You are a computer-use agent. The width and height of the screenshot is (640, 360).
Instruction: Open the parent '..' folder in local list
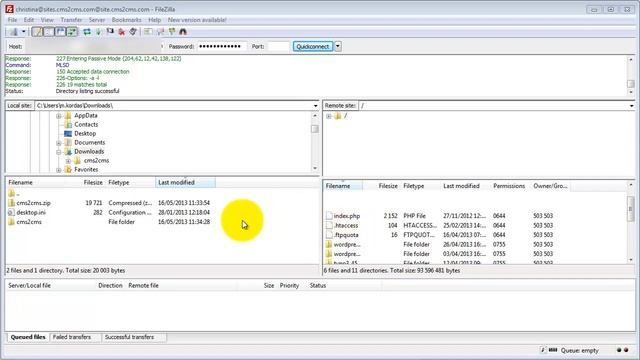pos(14,193)
